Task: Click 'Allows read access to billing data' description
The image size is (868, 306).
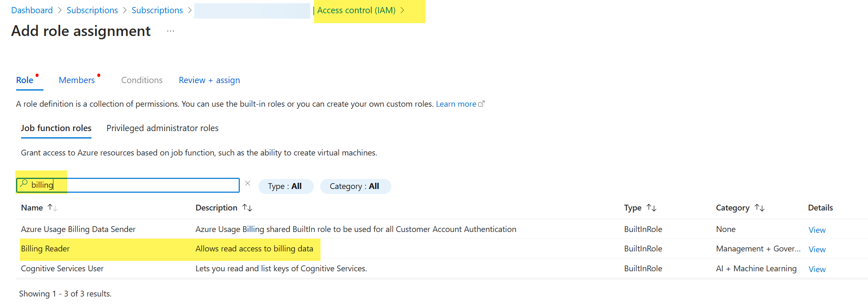Action: click(254, 249)
